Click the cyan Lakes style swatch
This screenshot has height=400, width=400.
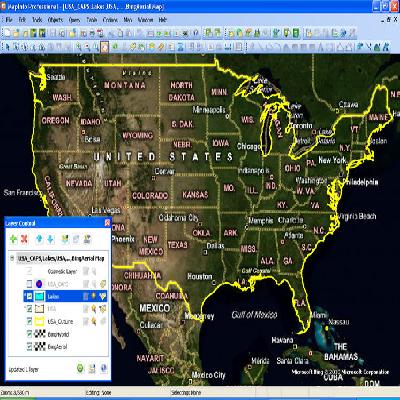coord(40,296)
